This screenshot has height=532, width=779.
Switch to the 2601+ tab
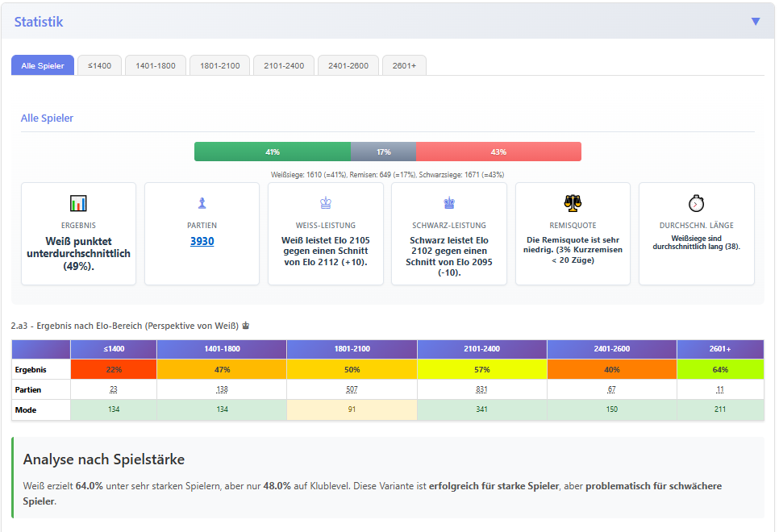click(404, 65)
